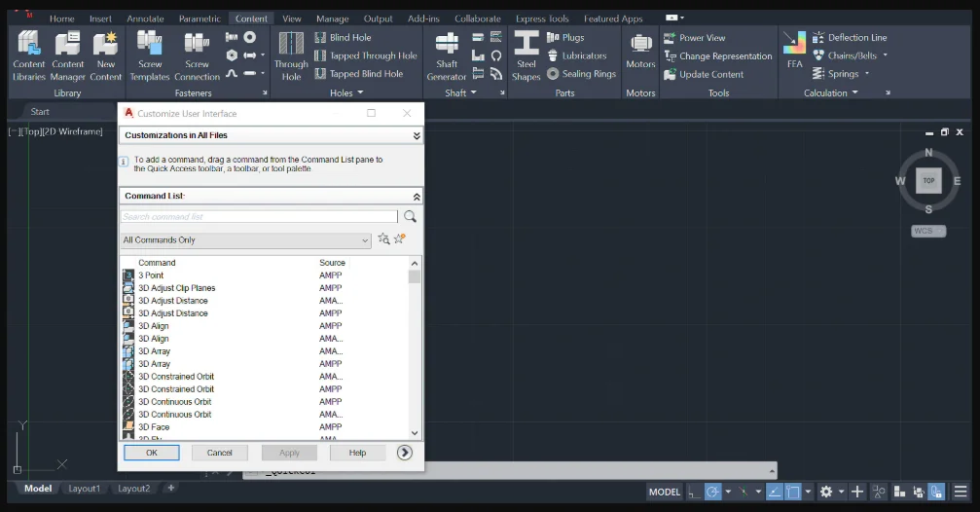Open the Springs dropdown arrow
Viewport: 980px width, 512px height.
(x=867, y=74)
